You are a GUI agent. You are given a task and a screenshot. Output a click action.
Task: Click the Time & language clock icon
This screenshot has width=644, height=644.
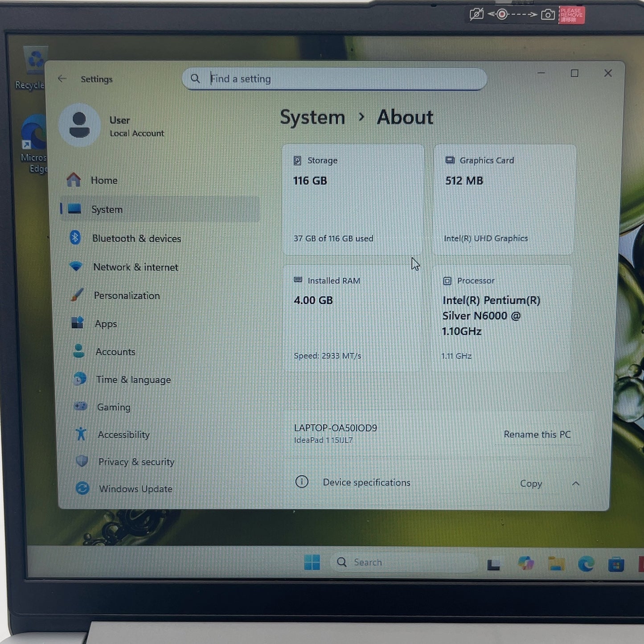click(x=80, y=379)
